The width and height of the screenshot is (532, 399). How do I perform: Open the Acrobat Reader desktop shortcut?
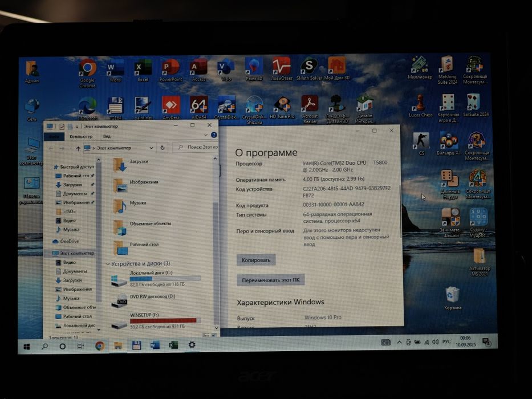tap(310, 109)
